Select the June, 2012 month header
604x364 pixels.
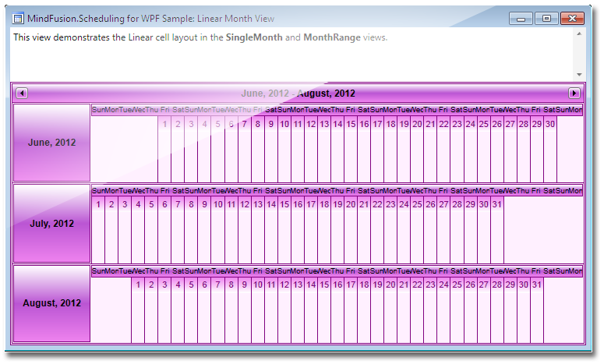click(51, 143)
